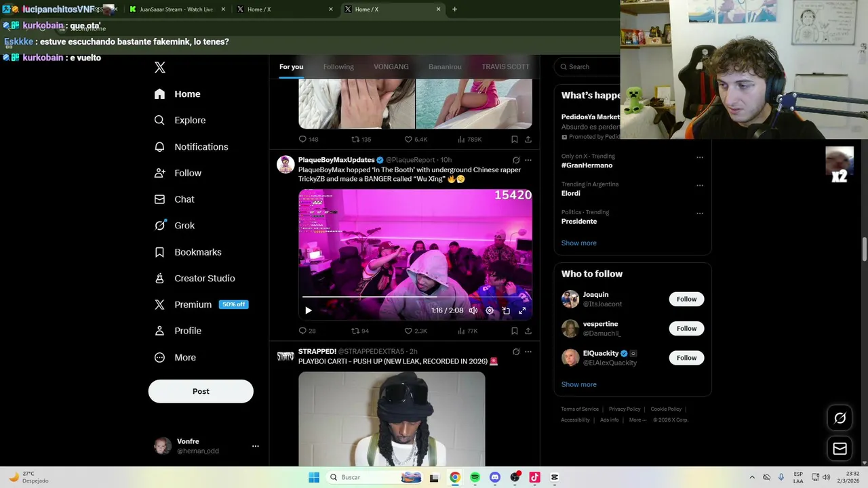
Task: Open more options for #GranHermano trend
Action: coord(700,157)
